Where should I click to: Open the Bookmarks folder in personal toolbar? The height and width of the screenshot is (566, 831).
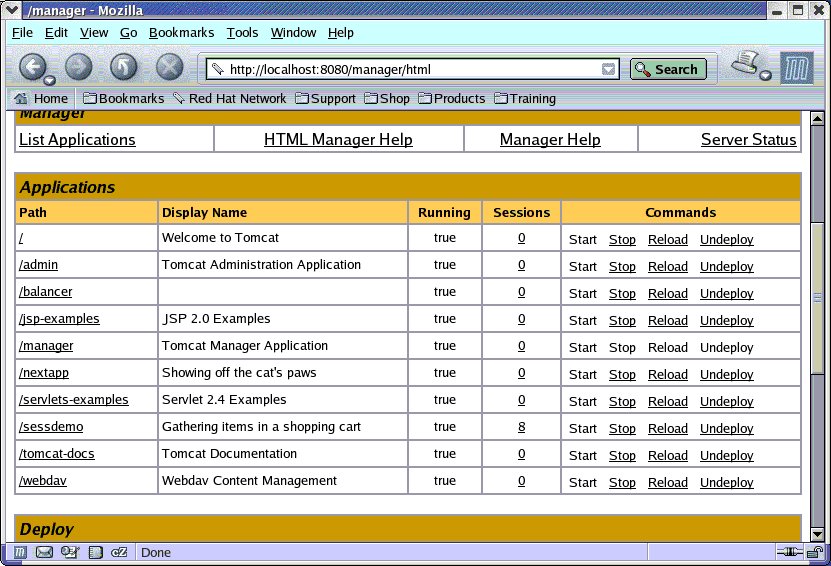123,99
